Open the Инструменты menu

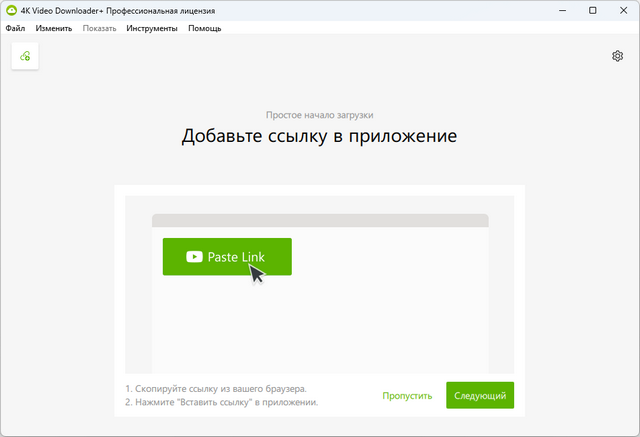coord(152,28)
